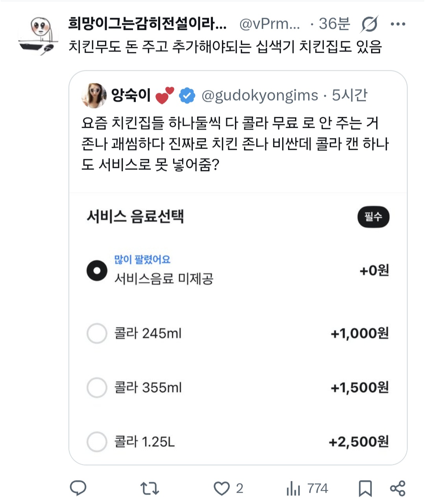
Task: Like the tweet with the heart icon
Action: 222,489
